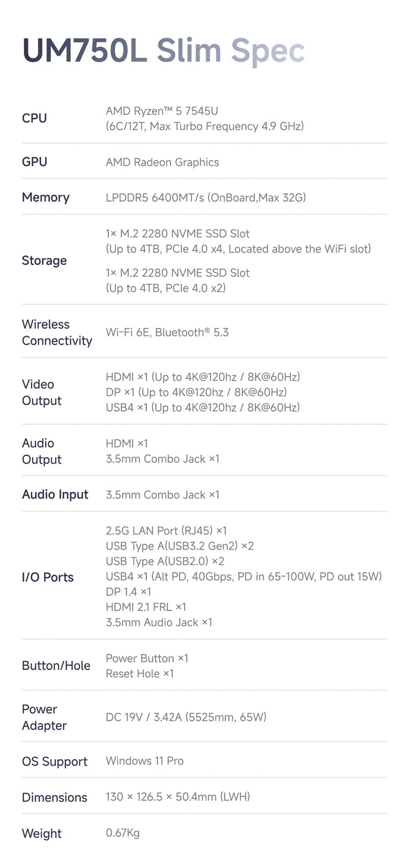Click the Memory row label

click(x=46, y=197)
